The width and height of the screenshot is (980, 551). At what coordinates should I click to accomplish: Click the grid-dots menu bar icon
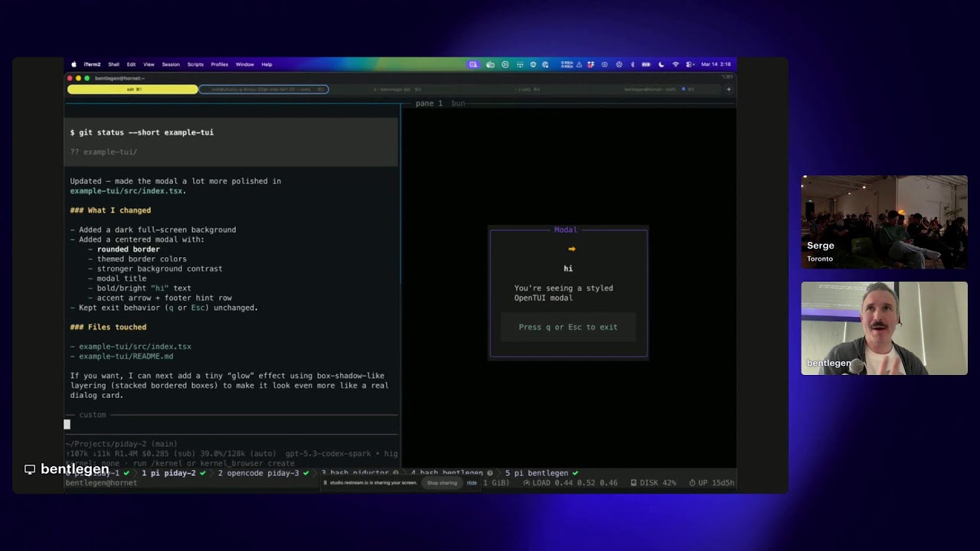point(520,64)
